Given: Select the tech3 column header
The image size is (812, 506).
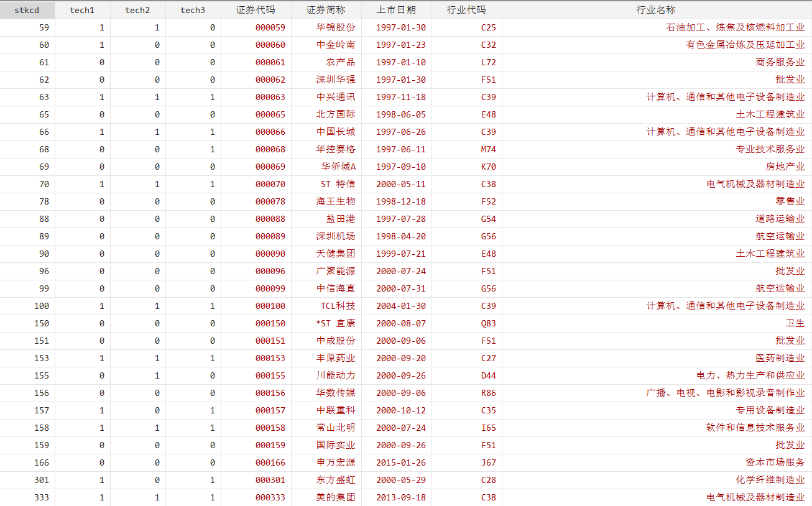Looking at the screenshot, I should tap(193, 10).
